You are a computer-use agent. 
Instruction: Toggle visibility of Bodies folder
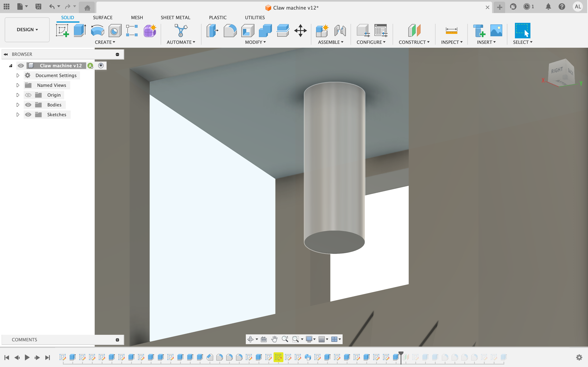point(28,104)
